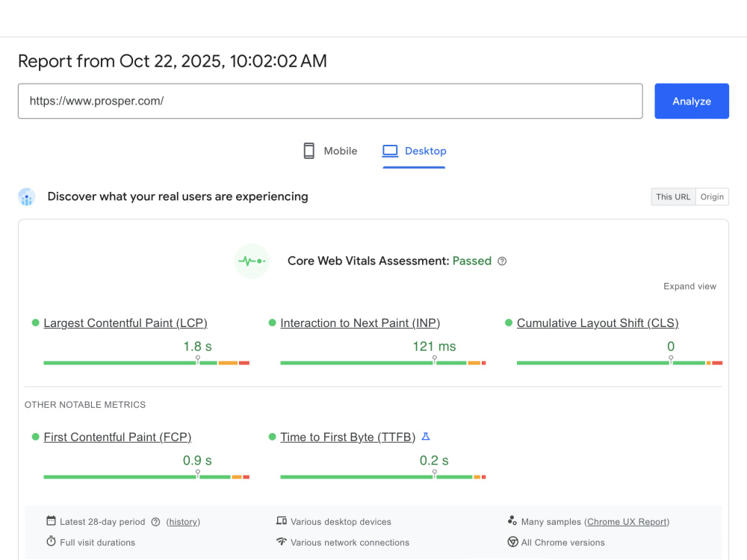Click the FCP value 0.9 s

point(197,461)
